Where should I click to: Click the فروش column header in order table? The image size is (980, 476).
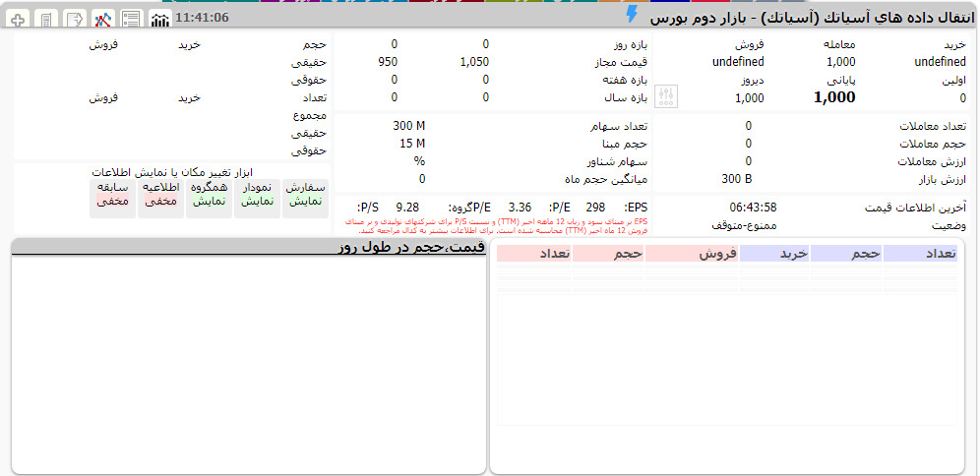coord(701,254)
